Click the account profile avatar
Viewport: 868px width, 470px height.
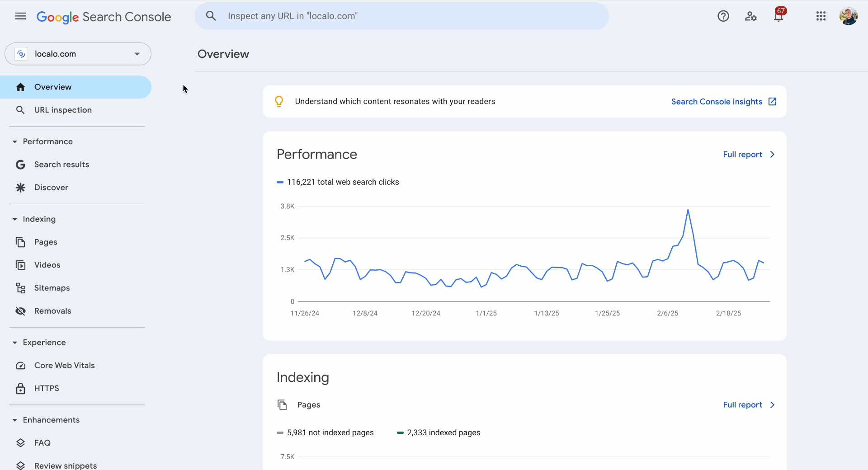click(848, 16)
